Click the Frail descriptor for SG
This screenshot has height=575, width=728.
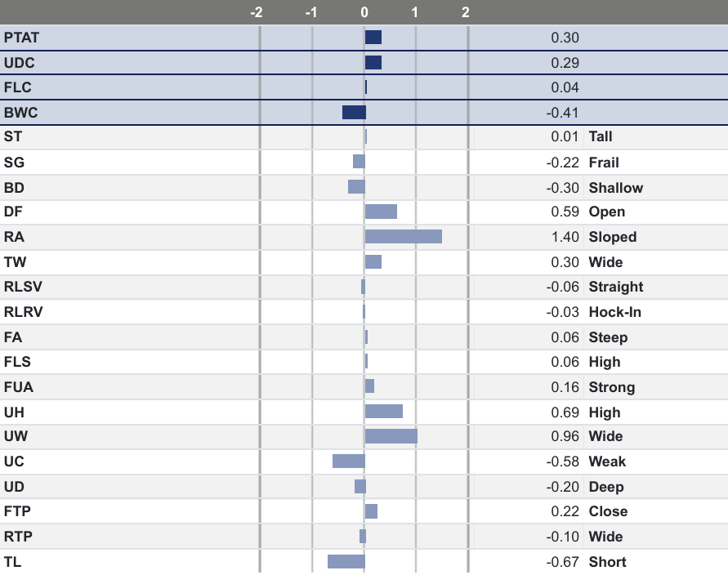[x=604, y=163]
